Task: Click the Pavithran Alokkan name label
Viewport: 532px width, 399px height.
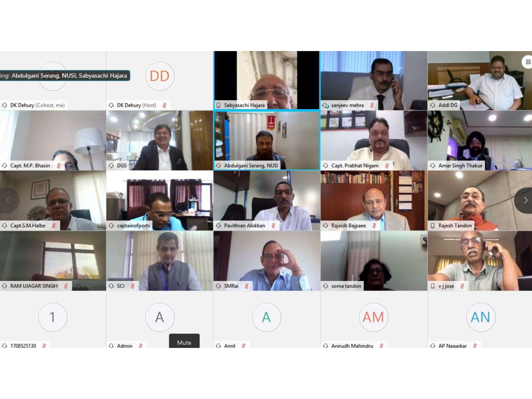Action: point(244,226)
